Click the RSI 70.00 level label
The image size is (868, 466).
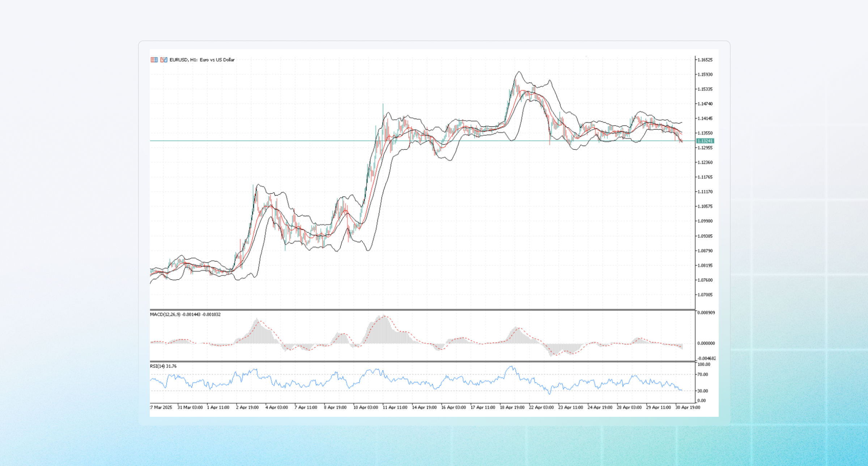pyautogui.click(x=702, y=374)
